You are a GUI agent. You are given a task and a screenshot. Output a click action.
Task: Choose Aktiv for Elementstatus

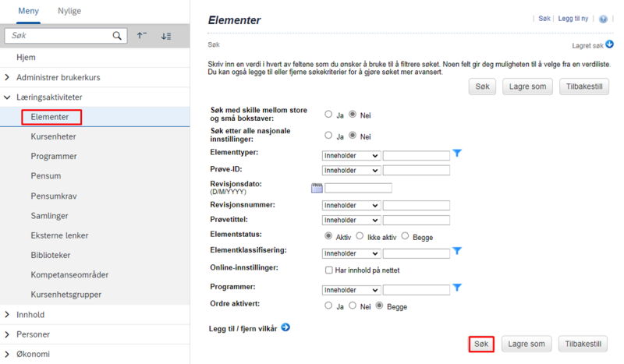(328, 236)
